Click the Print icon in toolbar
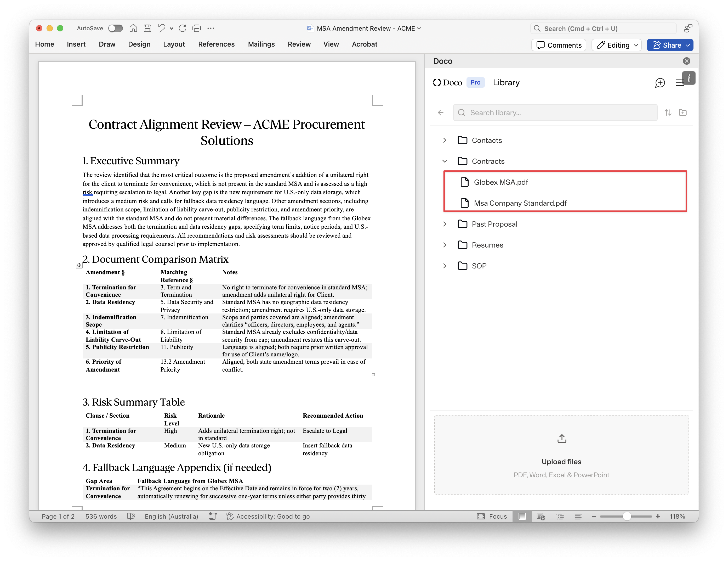Viewport: 728px width, 561px height. (197, 28)
